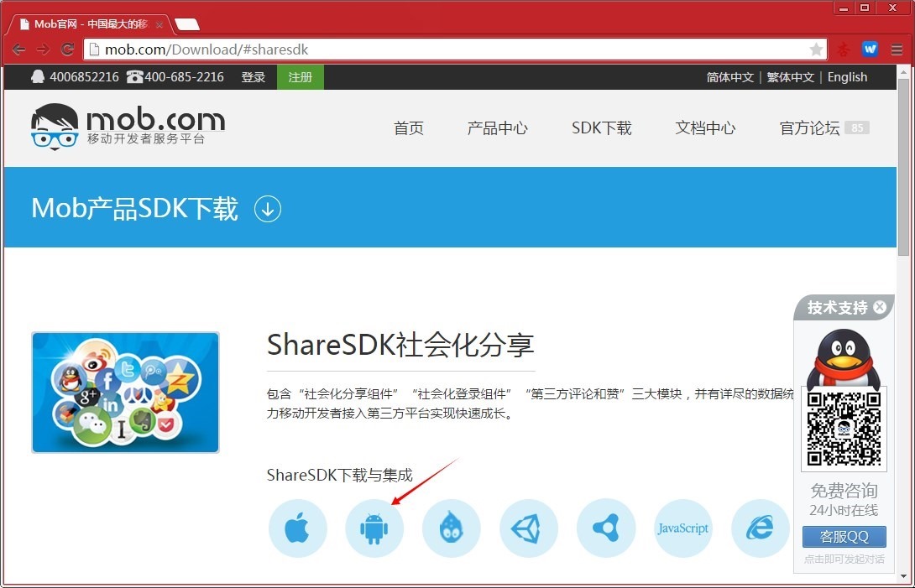The height and width of the screenshot is (588, 915).
Task: Open 产品中心 in the navigation
Action: click(x=497, y=127)
